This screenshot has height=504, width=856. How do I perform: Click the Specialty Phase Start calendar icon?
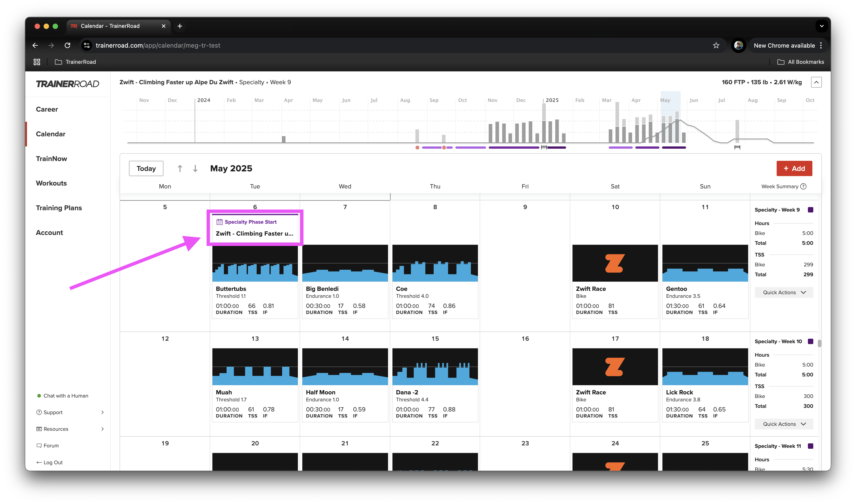pyautogui.click(x=220, y=222)
